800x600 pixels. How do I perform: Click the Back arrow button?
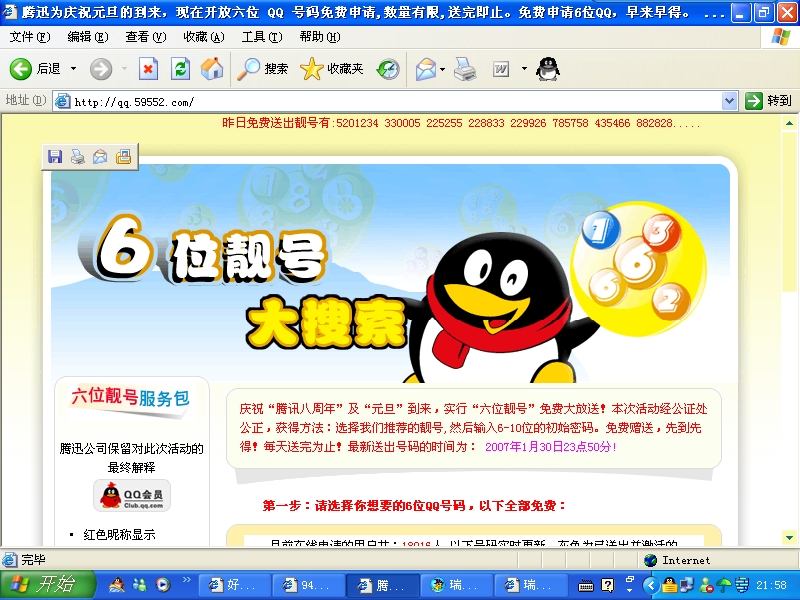click(x=20, y=69)
